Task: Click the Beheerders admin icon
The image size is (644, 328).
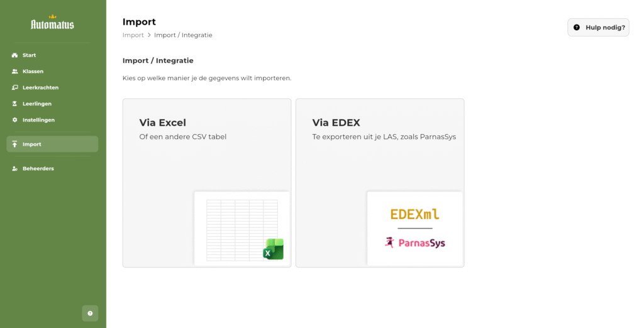Action: 15,169
